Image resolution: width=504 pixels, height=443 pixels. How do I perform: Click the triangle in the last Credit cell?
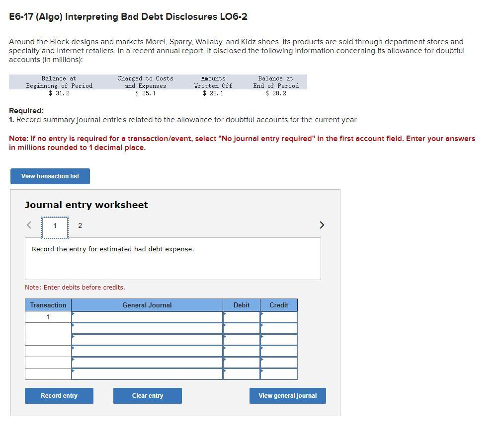click(261, 371)
